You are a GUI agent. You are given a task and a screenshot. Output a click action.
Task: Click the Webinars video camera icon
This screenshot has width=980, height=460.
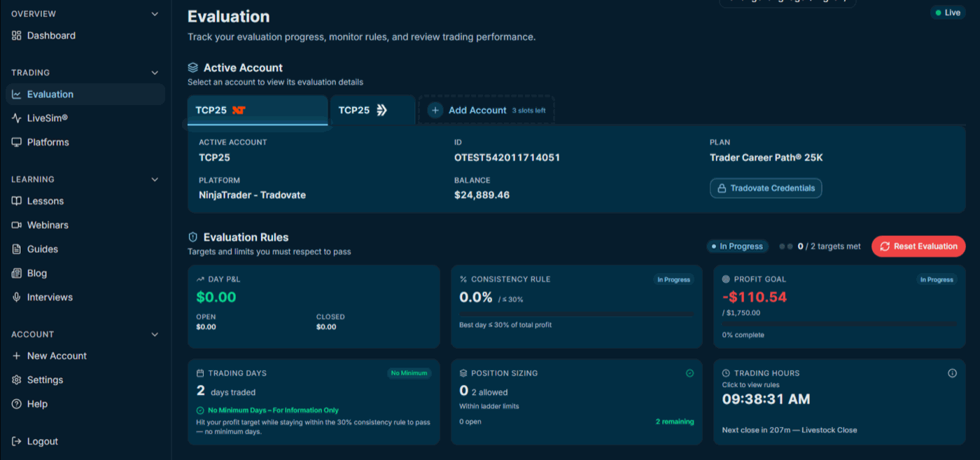(17, 225)
